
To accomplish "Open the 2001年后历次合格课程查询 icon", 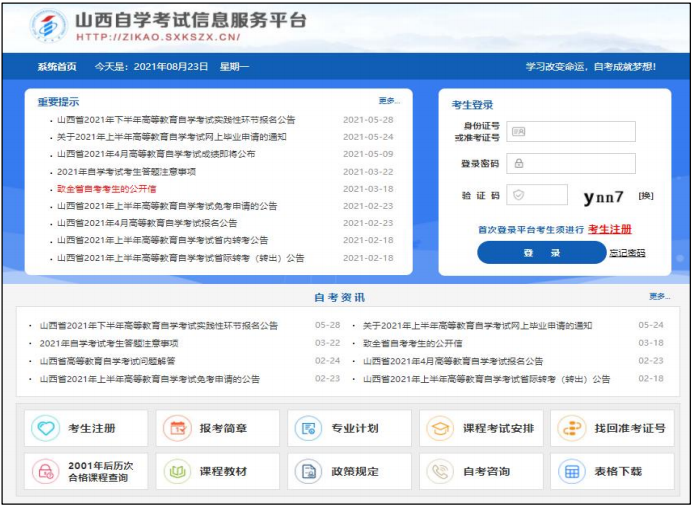I will (46, 471).
